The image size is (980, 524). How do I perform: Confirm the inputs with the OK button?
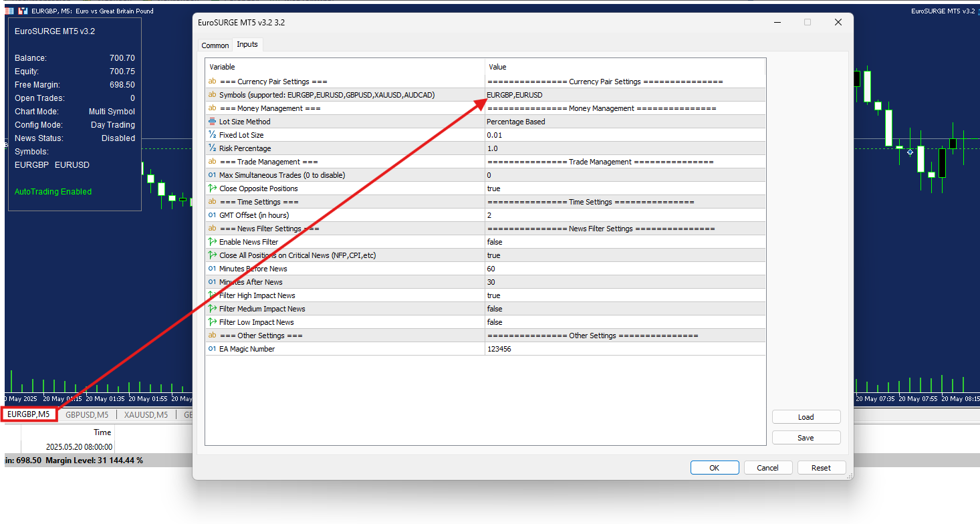coord(715,468)
